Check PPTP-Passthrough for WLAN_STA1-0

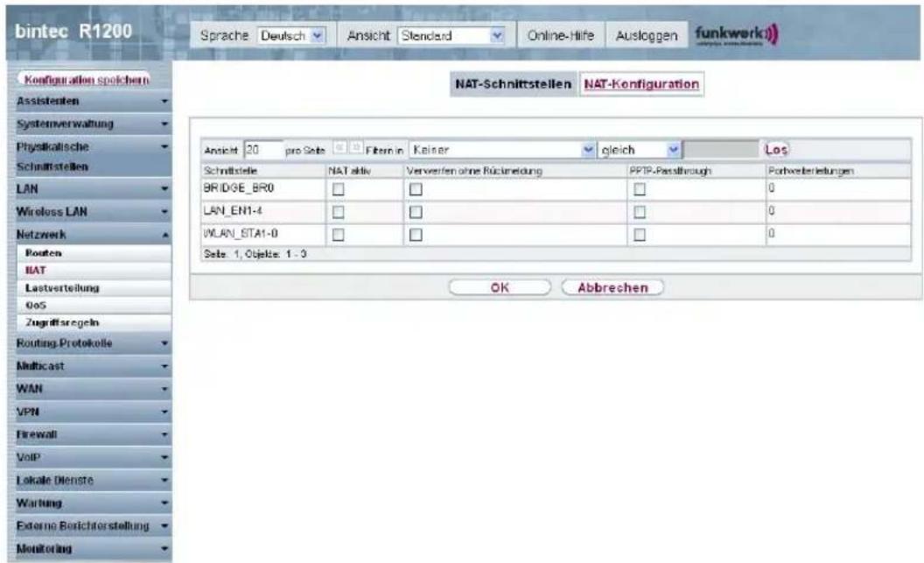(x=640, y=235)
